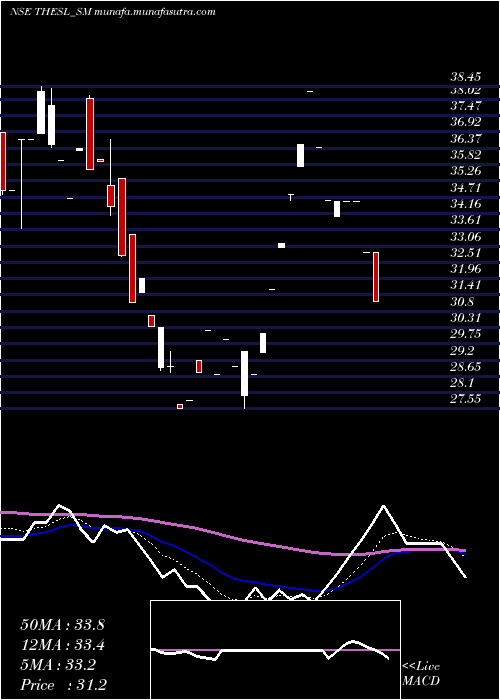Screen dimensions: 500x700
Task: Click the <<Live MACD label
Action: (421, 674)
